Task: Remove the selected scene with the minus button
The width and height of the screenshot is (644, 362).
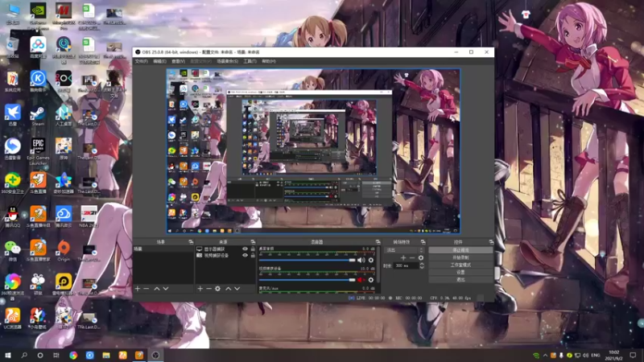Action: (147, 289)
